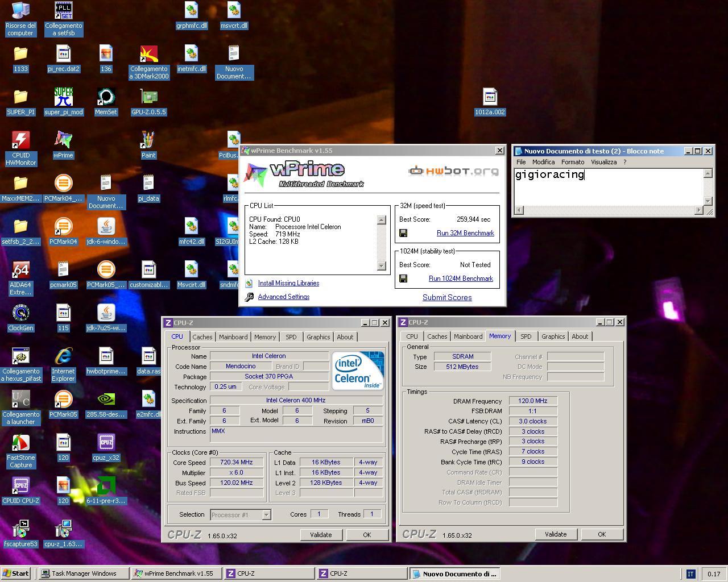Click the hwbot.org logo in wPrime
The height and width of the screenshot is (582, 728).
[454, 171]
